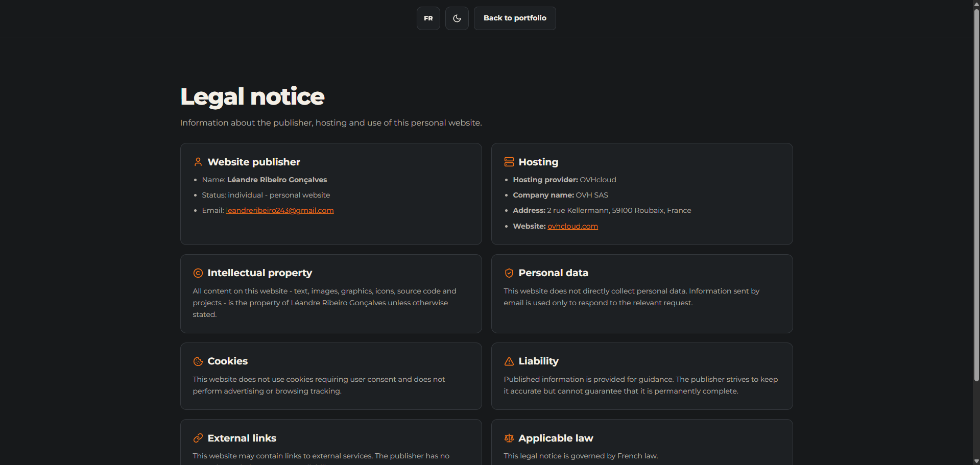The image size is (980, 465).
Task: Click the scrollbar down arrow
Action: click(x=976, y=461)
